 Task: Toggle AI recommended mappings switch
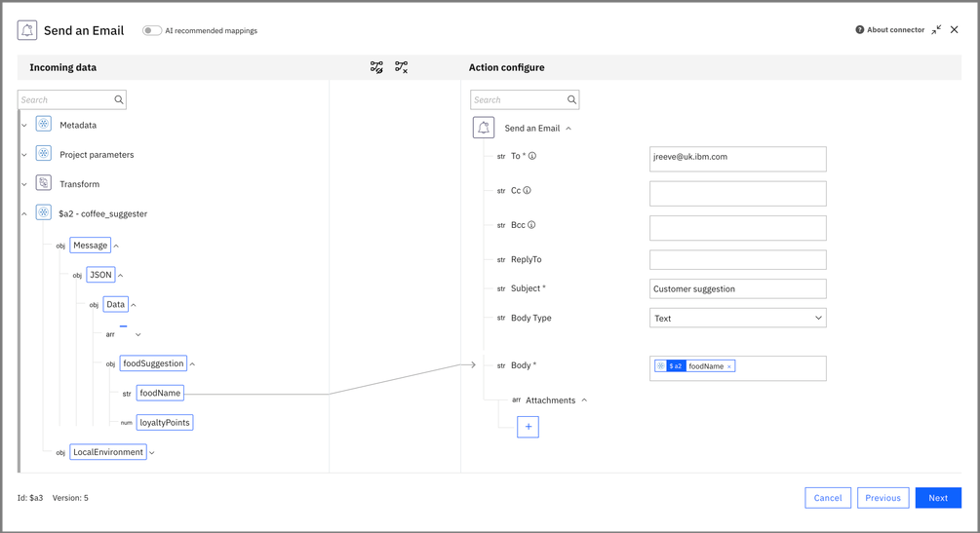pyautogui.click(x=152, y=30)
